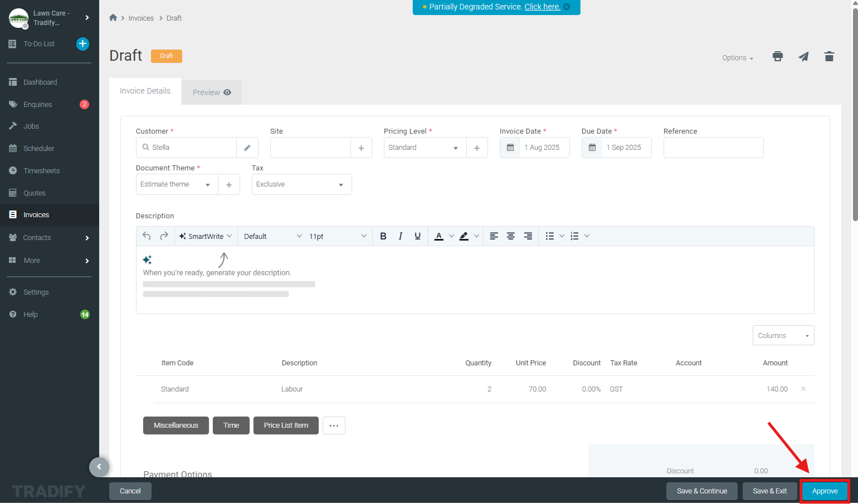Click the more options ellipsis button
The image size is (858, 504).
(x=334, y=425)
